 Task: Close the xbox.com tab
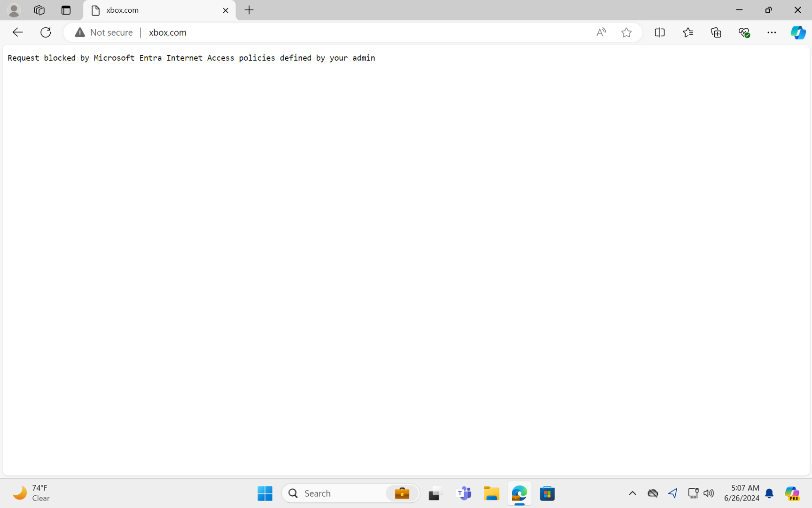[x=226, y=10]
